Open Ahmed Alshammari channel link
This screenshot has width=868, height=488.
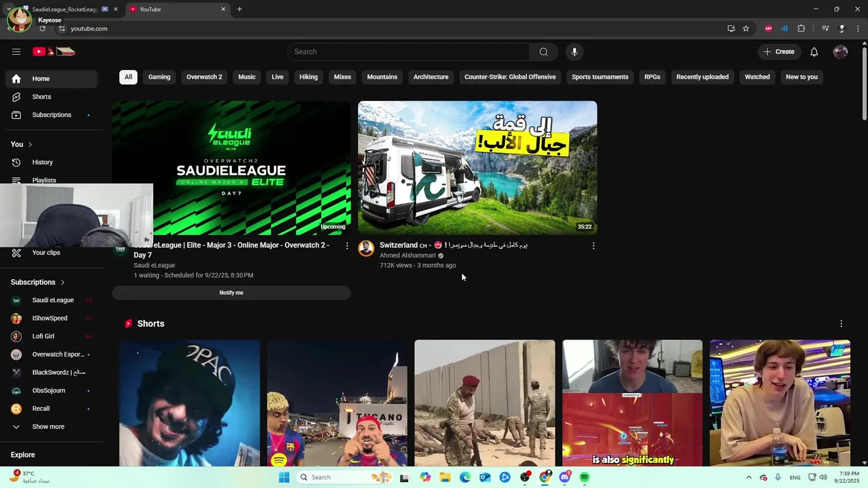pos(408,256)
